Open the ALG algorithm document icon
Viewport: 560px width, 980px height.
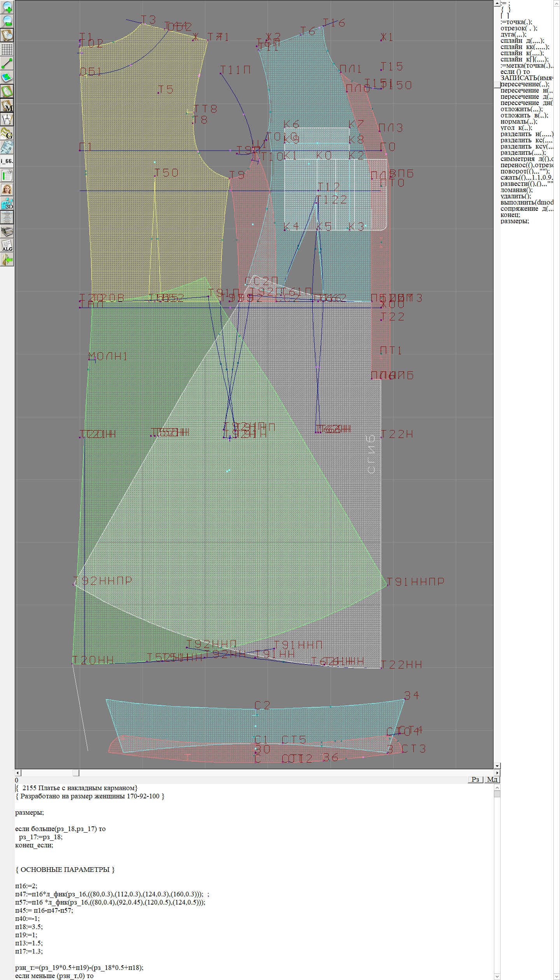(x=7, y=245)
